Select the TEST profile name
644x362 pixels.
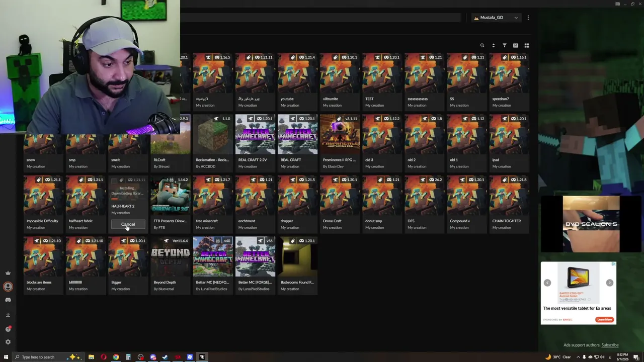369,99
